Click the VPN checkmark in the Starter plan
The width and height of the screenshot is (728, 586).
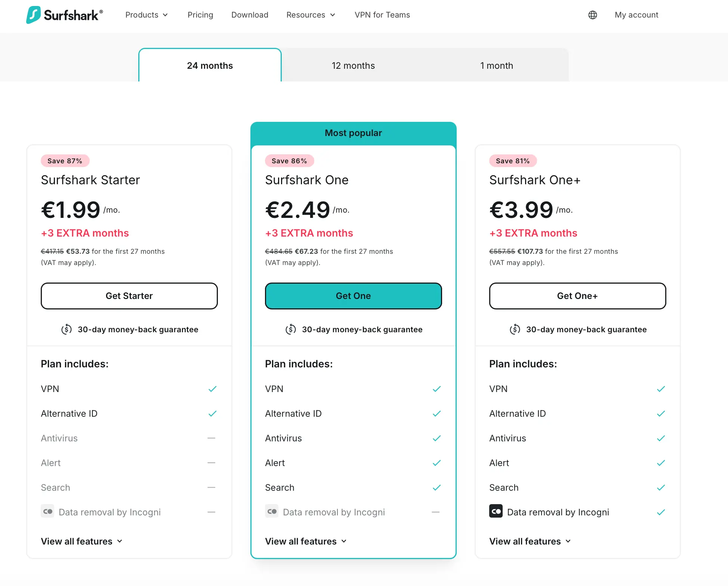212,389
